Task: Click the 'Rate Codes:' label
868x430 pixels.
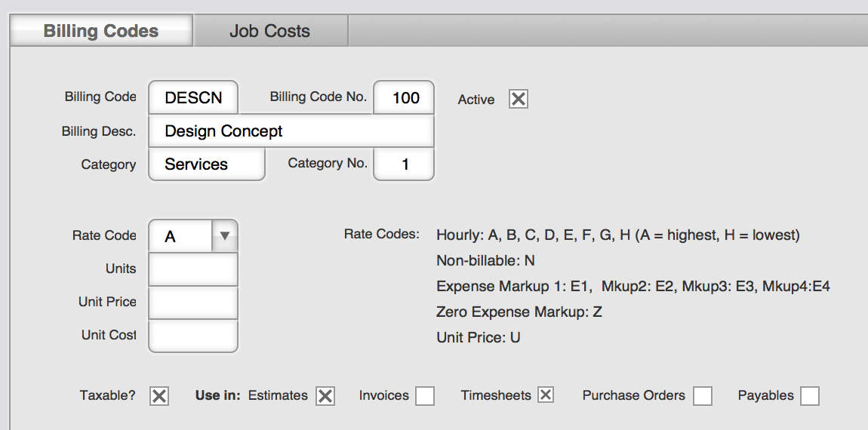Action: click(381, 234)
